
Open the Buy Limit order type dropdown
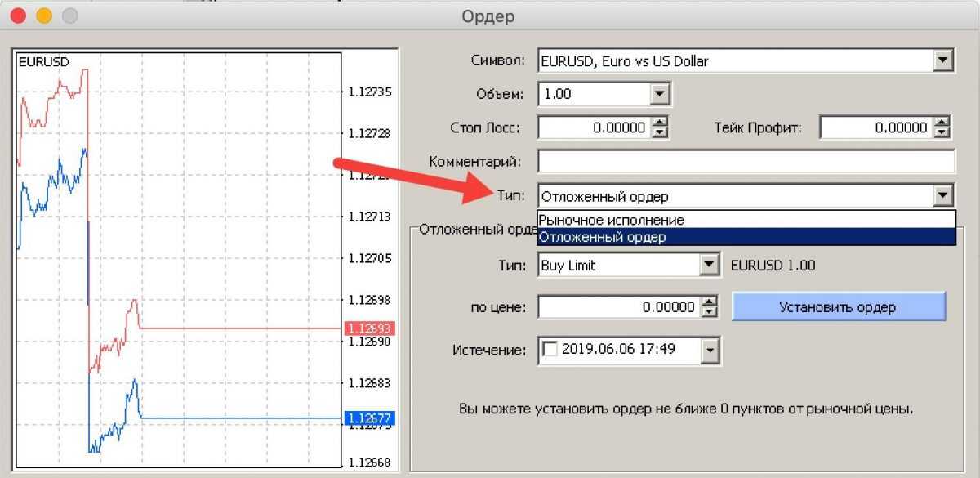tap(709, 266)
